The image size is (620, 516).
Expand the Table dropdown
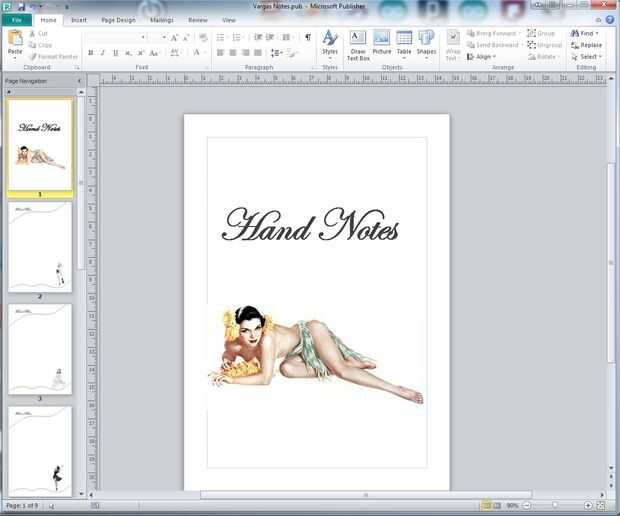404,58
